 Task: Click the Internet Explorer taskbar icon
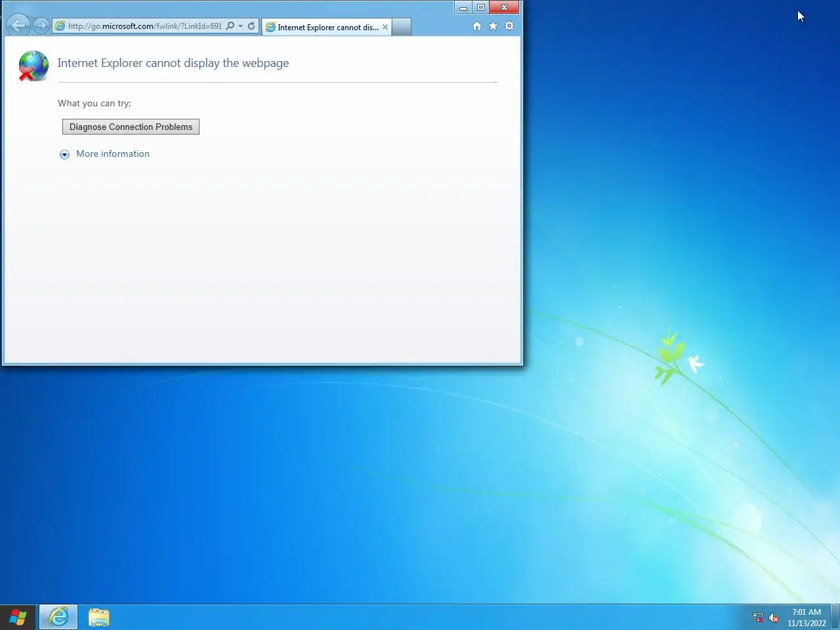pyautogui.click(x=58, y=617)
